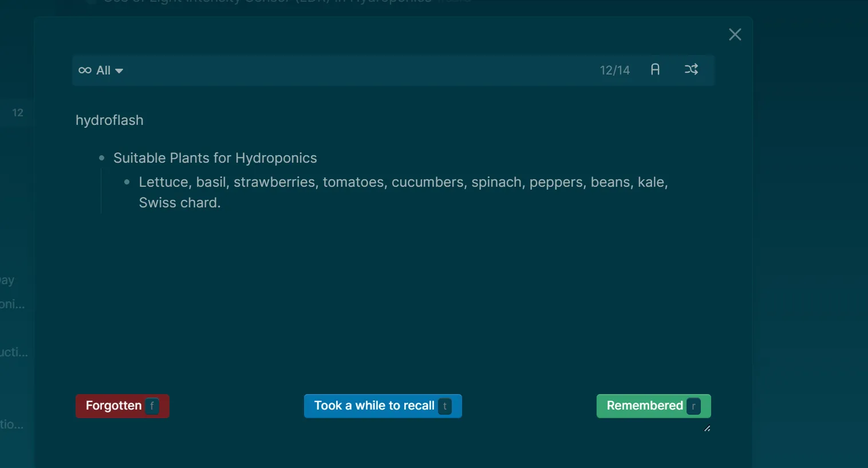Viewport: 868px width, 468px height.
Task: Click the "f" shortcut badge on Forgotten
Action: 152,406
